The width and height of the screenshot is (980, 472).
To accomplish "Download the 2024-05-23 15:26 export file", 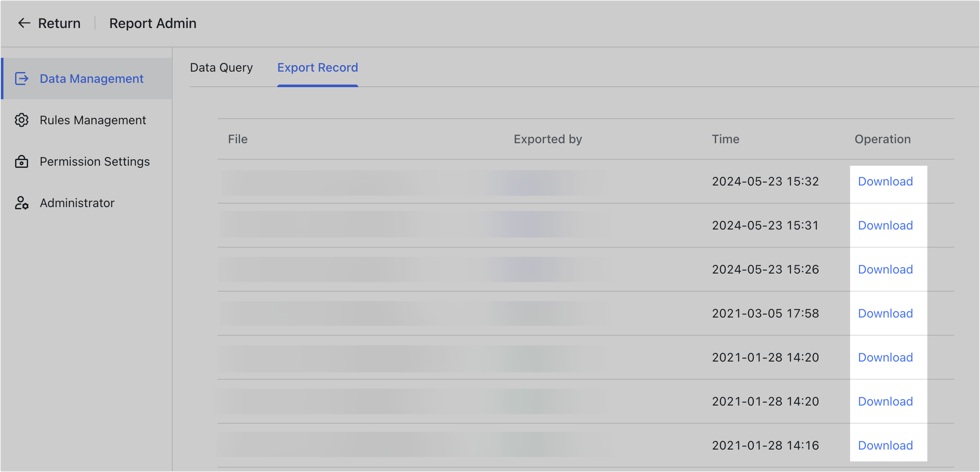I will click(x=885, y=269).
